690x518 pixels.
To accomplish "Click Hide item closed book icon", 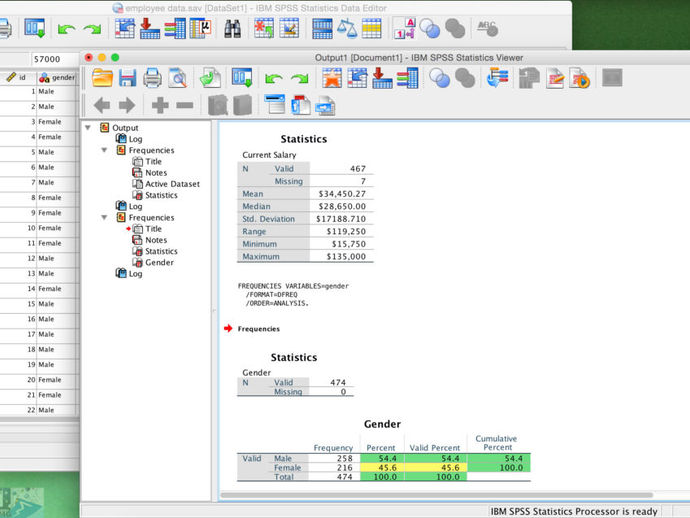I will (x=242, y=106).
